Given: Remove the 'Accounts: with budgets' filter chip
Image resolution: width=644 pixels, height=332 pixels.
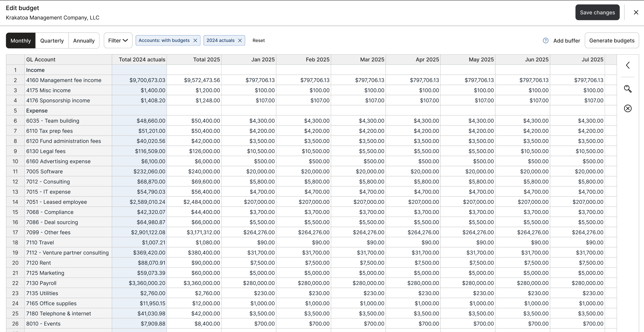Looking at the screenshot, I should click(195, 41).
